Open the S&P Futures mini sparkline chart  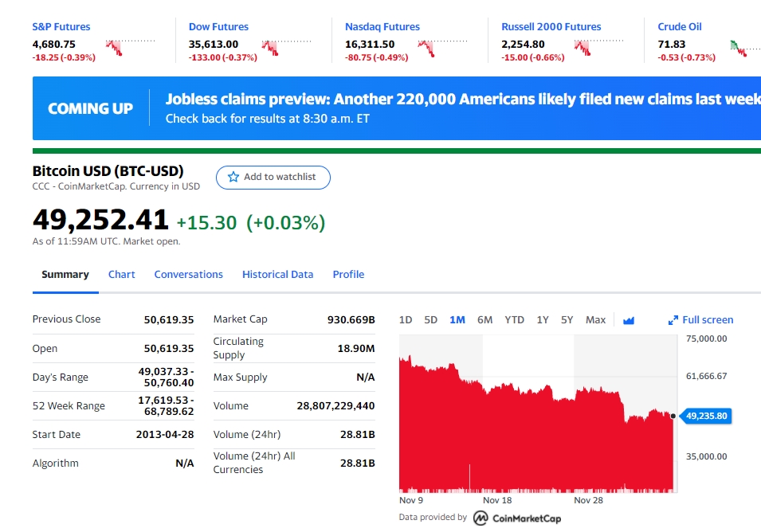[x=130, y=48]
